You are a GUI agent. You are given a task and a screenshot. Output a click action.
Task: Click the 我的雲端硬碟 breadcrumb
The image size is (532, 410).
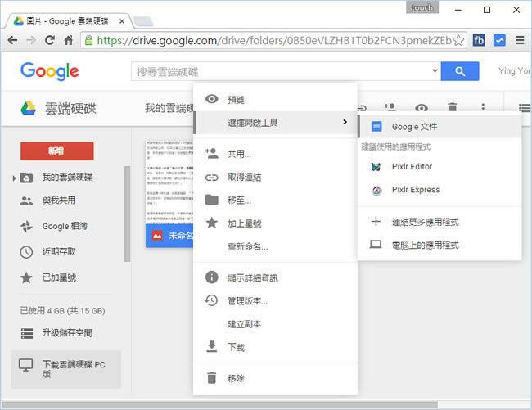click(x=169, y=108)
